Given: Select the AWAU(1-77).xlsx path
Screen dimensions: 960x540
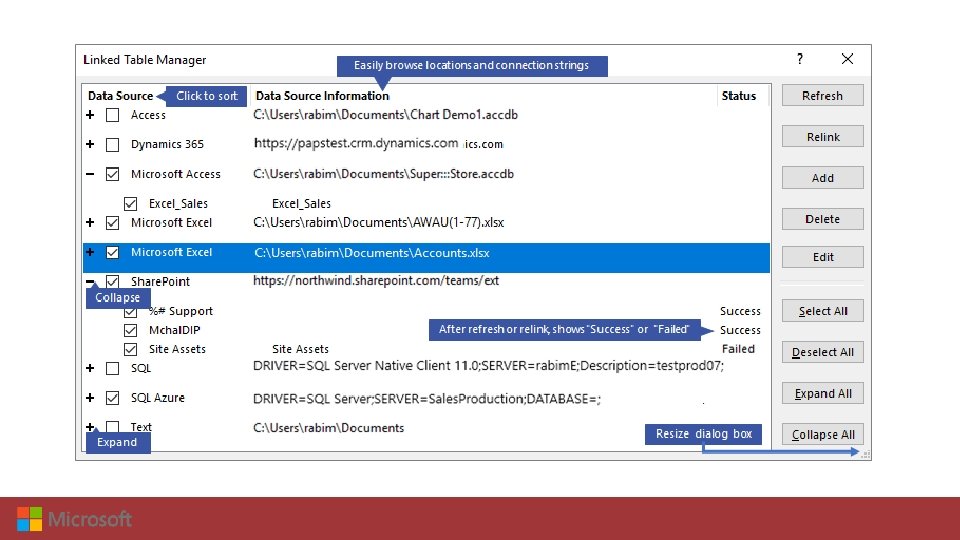Looking at the screenshot, I should [x=378, y=222].
